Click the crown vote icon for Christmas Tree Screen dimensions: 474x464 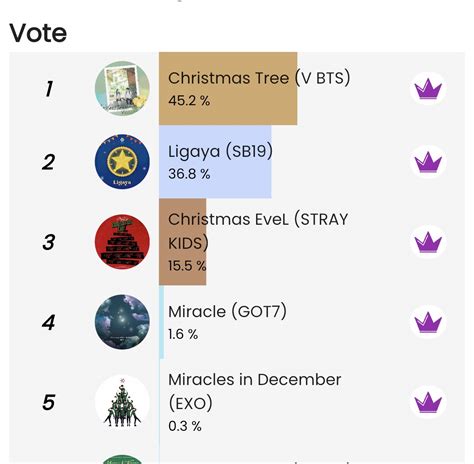pyautogui.click(x=428, y=89)
